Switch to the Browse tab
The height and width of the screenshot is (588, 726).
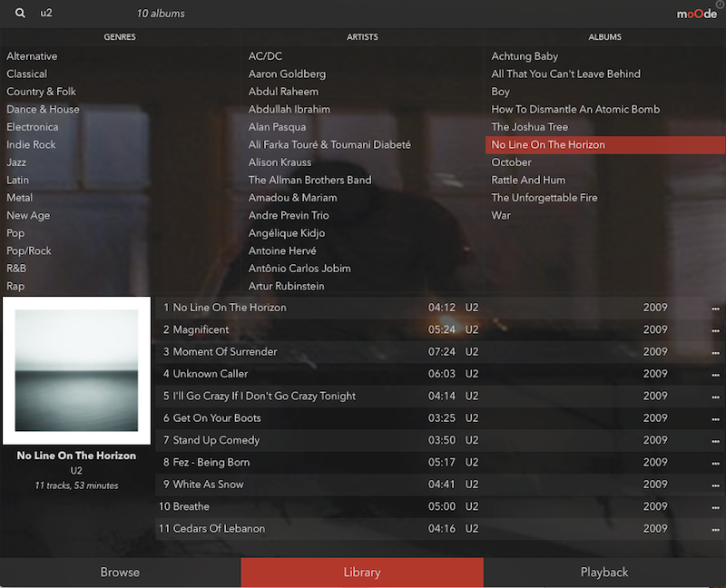point(120,573)
